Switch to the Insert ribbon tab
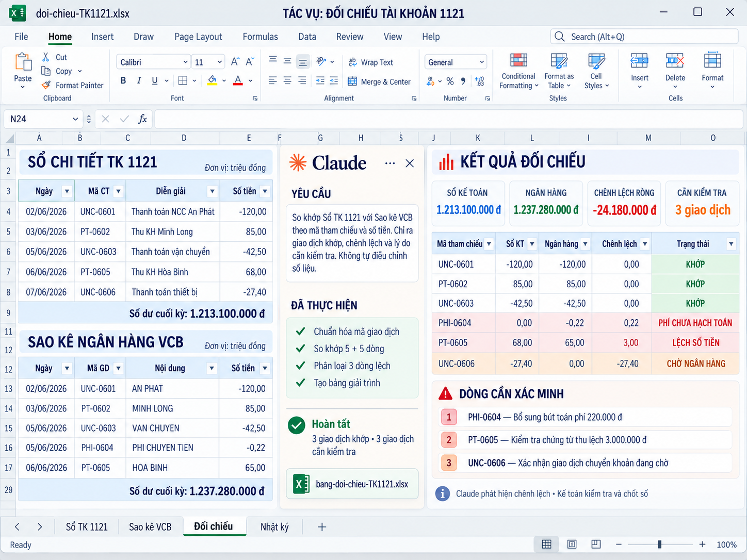This screenshot has height=560, width=747. click(102, 37)
